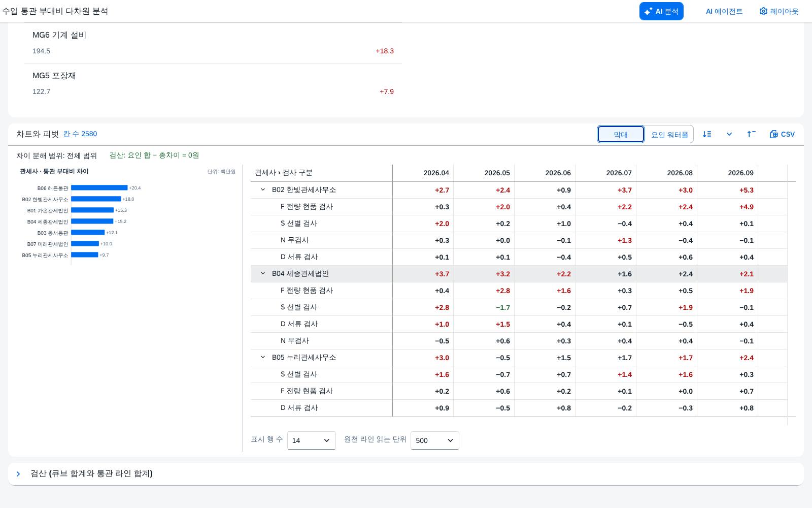Open the 레이아웃 gear settings

click(779, 11)
